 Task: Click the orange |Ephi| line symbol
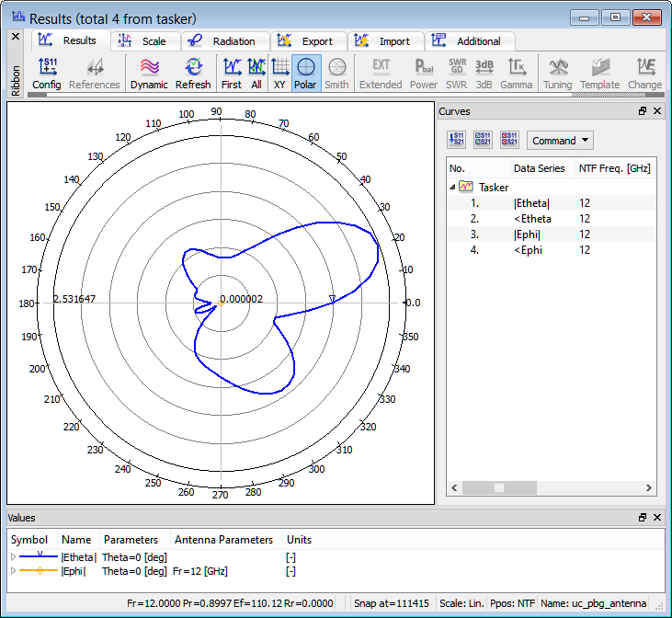tap(40, 571)
